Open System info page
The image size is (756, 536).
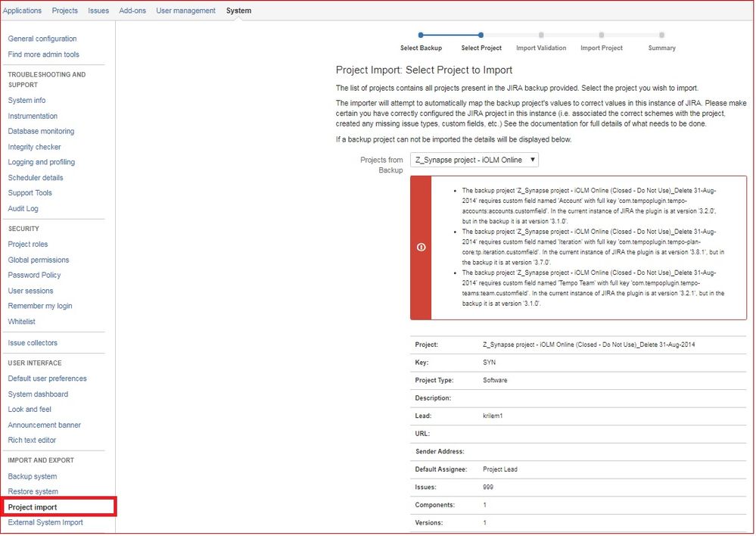click(26, 101)
